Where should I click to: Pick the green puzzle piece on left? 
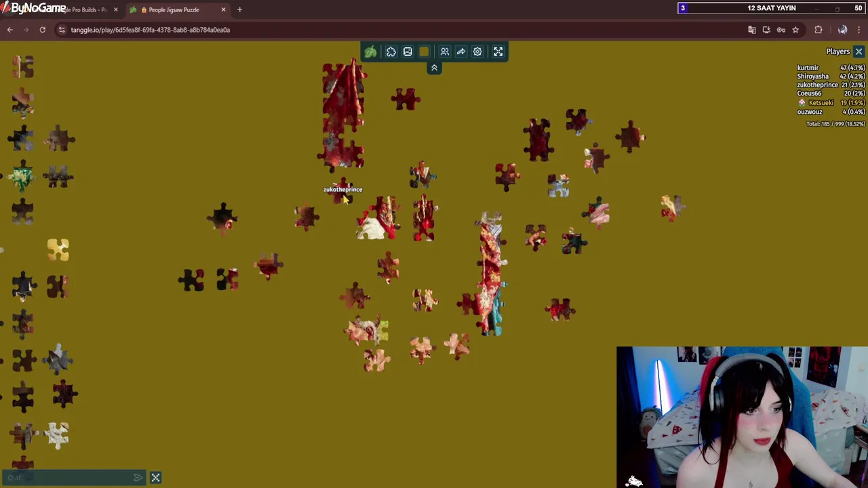(22, 178)
